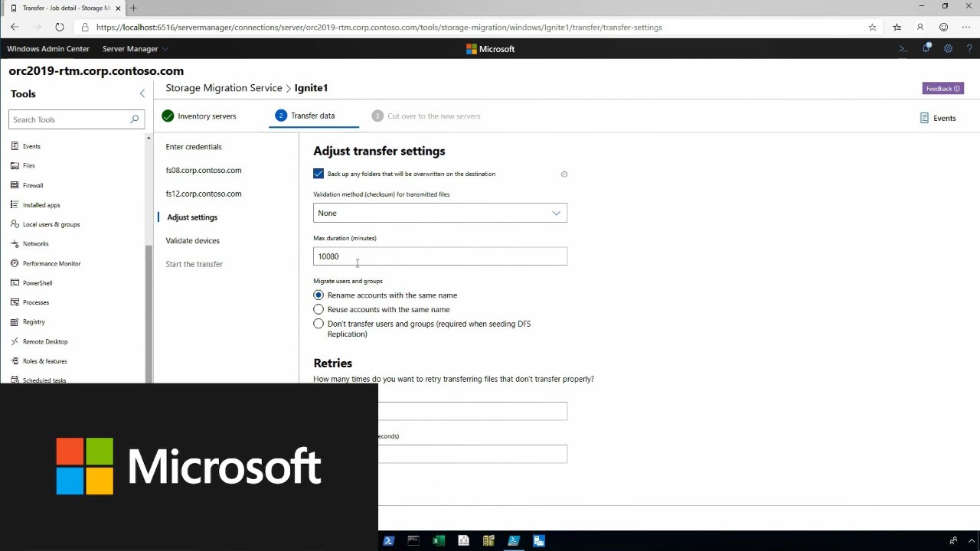Click the search magnifier in Search Tools
Screen dimensions: 980x551
tap(134, 119)
